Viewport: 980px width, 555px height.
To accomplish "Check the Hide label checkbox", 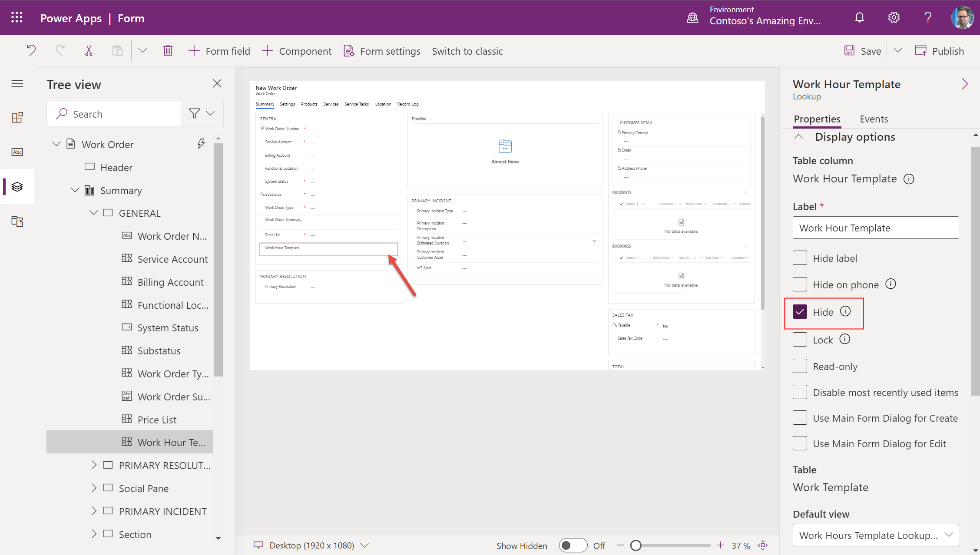I will tap(800, 258).
